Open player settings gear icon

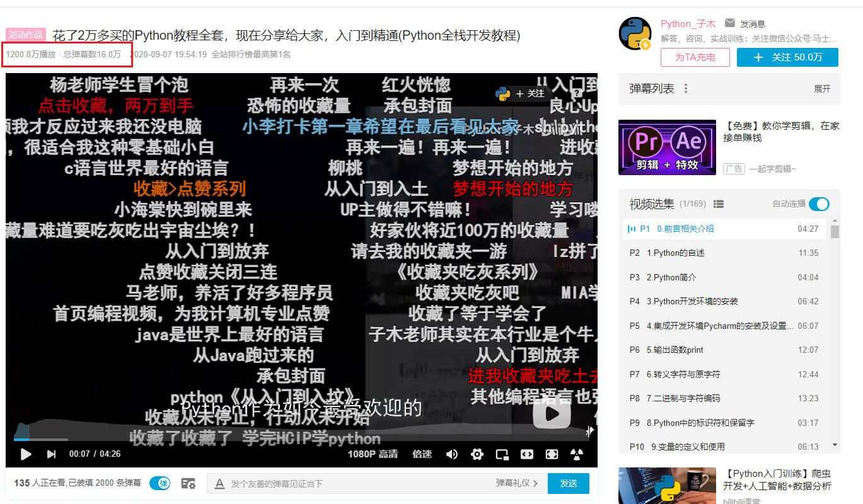pyautogui.click(x=477, y=454)
